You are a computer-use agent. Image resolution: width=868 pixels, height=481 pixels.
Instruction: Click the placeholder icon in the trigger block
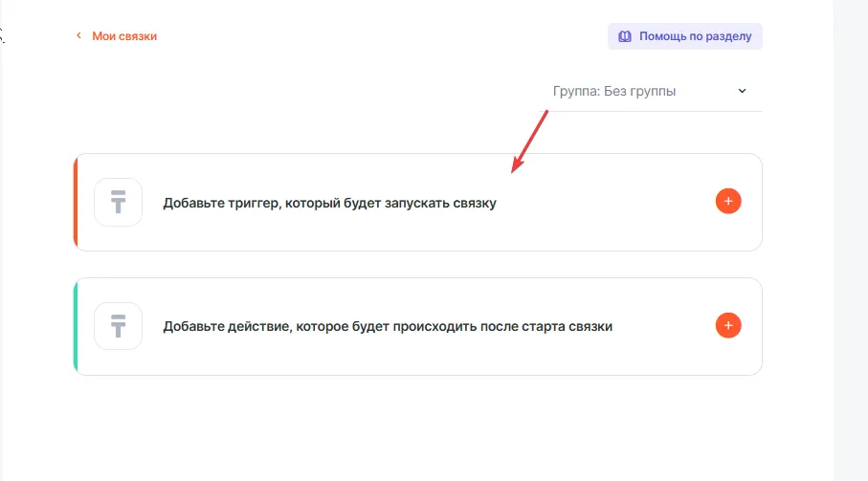coord(118,203)
